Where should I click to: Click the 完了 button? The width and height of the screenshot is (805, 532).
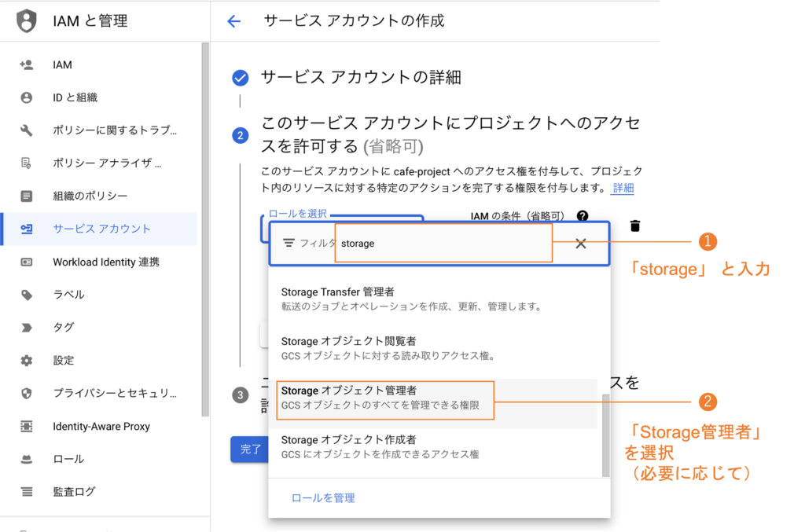[x=250, y=449]
